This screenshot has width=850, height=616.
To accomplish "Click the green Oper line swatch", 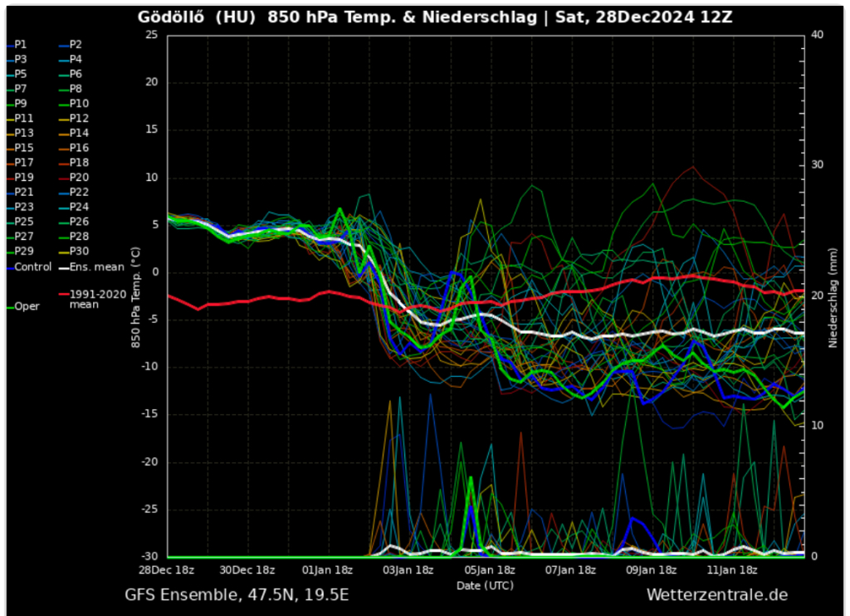I will (8, 307).
